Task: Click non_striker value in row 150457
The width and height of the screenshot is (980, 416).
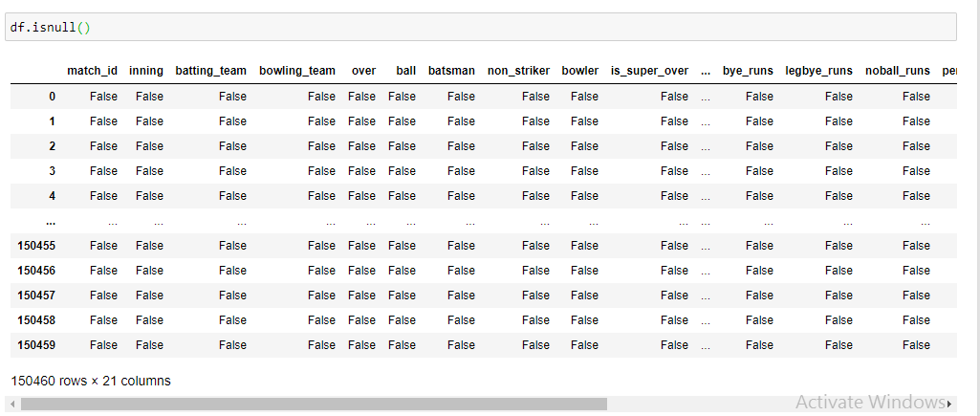Action: pos(535,296)
